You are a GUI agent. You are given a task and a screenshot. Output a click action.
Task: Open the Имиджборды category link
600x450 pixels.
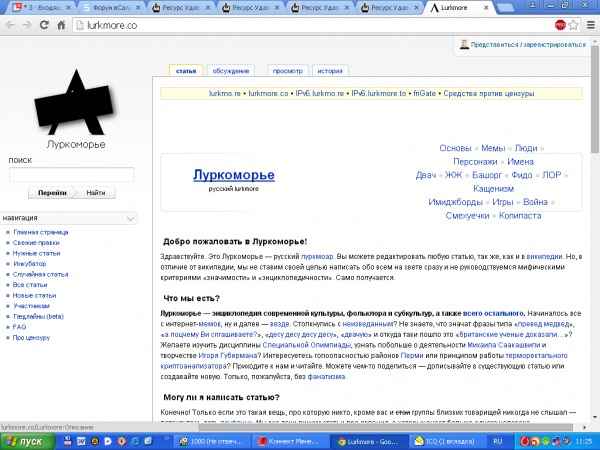455,202
